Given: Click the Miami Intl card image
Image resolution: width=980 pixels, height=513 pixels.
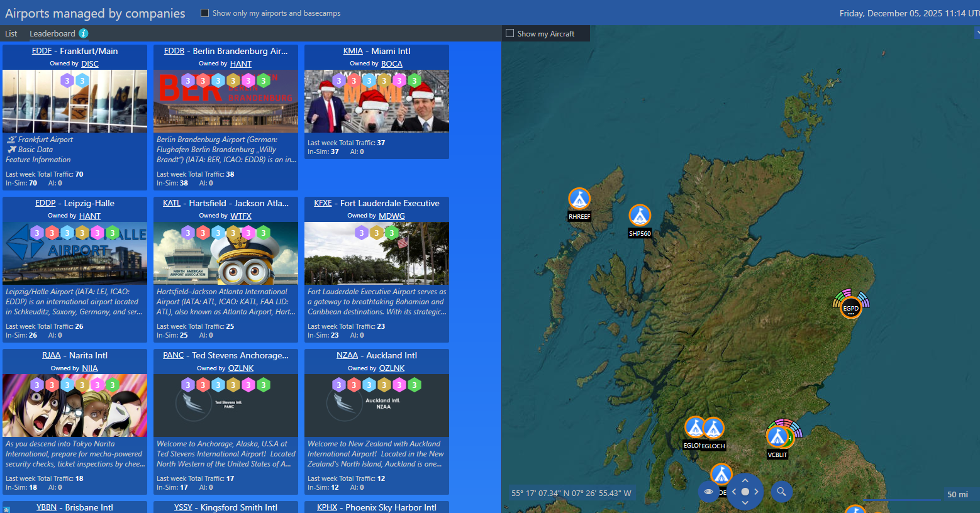Looking at the screenshot, I should pyautogui.click(x=377, y=101).
